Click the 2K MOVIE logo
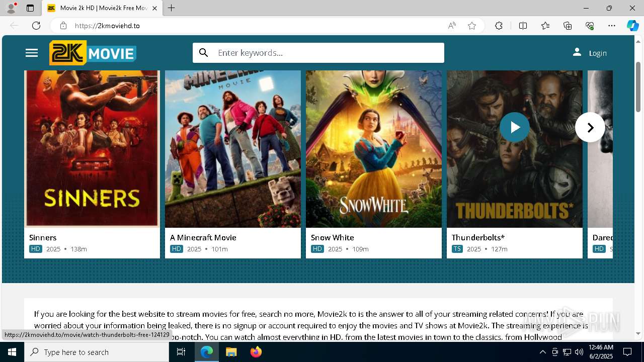The width and height of the screenshot is (644, 362). (x=93, y=53)
